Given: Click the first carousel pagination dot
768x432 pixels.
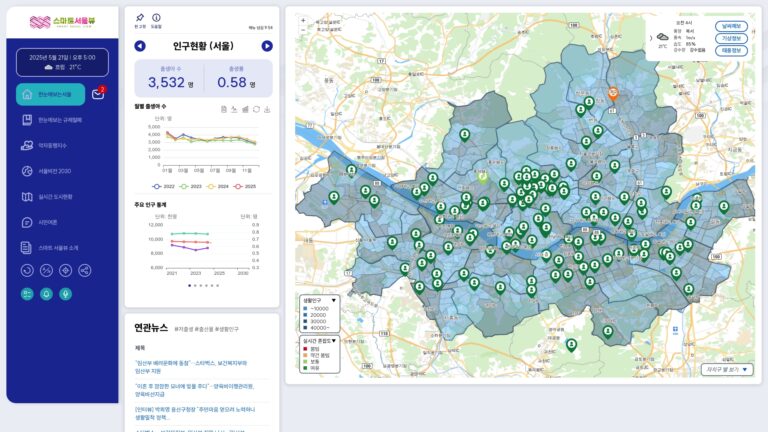Looking at the screenshot, I should pyautogui.click(x=190, y=286).
